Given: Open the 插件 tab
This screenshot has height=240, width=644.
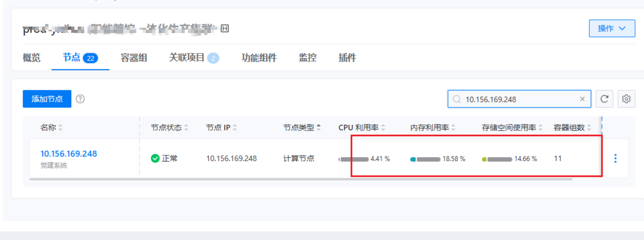Looking at the screenshot, I should [347, 58].
